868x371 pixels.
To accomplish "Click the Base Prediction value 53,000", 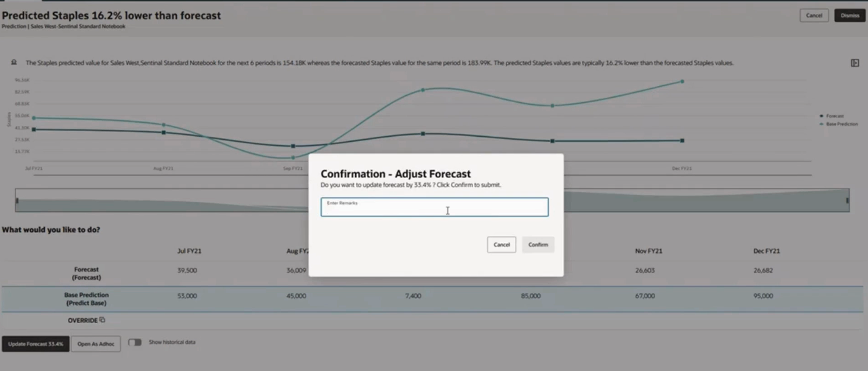I will point(187,296).
